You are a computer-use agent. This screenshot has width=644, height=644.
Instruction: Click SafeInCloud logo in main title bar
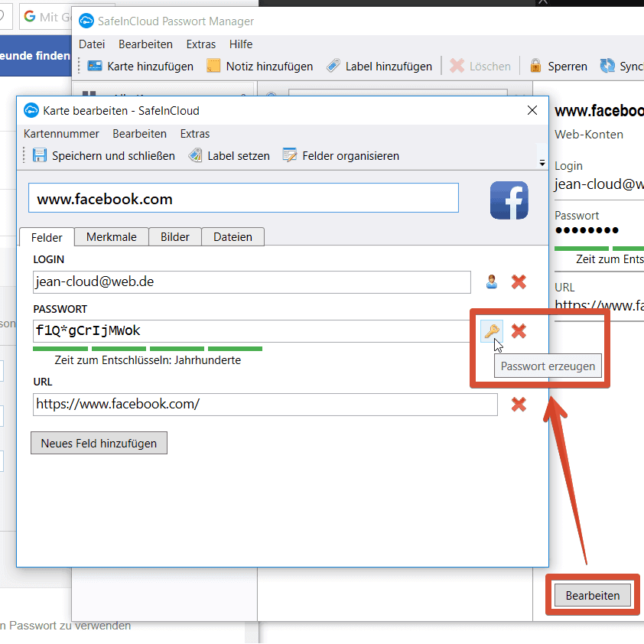(x=86, y=21)
